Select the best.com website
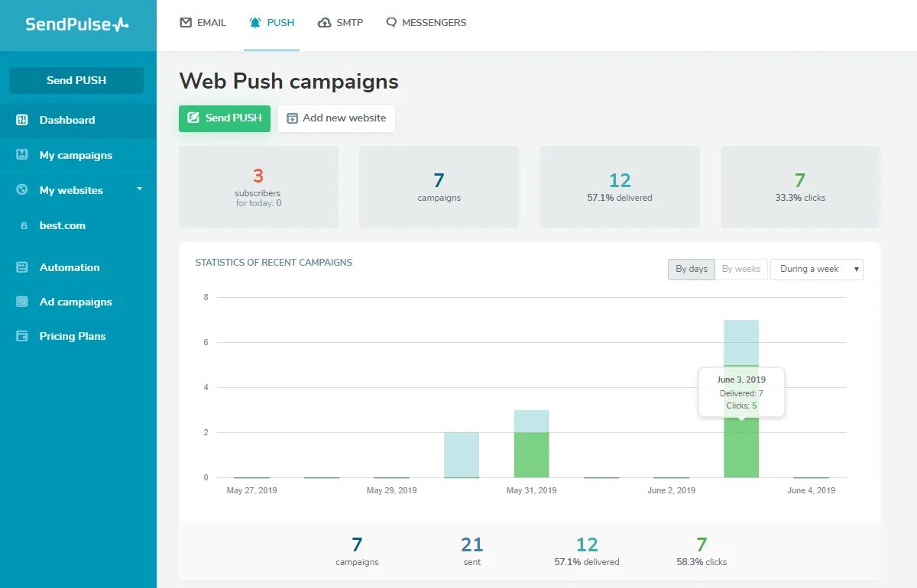The height and width of the screenshot is (588, 917). [63, 225]
